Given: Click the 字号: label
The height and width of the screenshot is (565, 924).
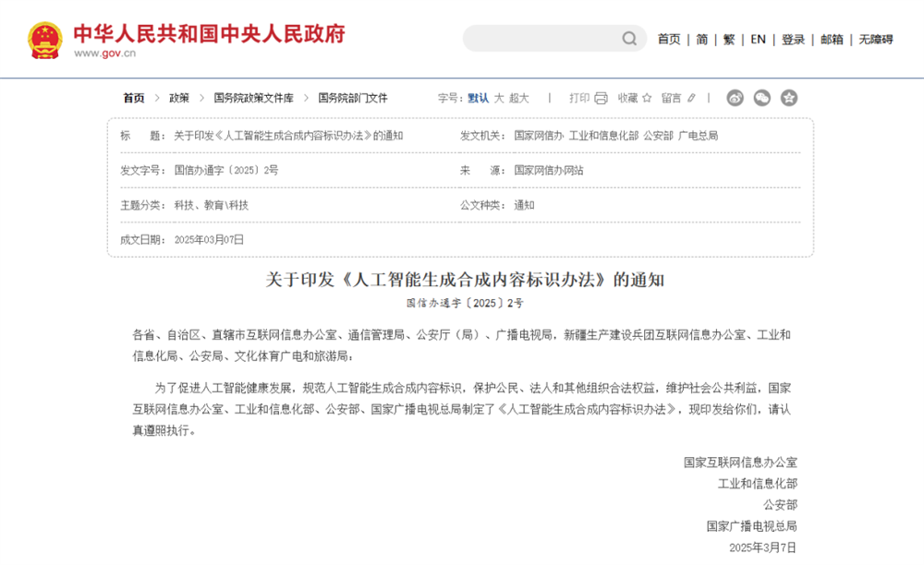Looking at the screenshot, I should [x=450, y=98].
